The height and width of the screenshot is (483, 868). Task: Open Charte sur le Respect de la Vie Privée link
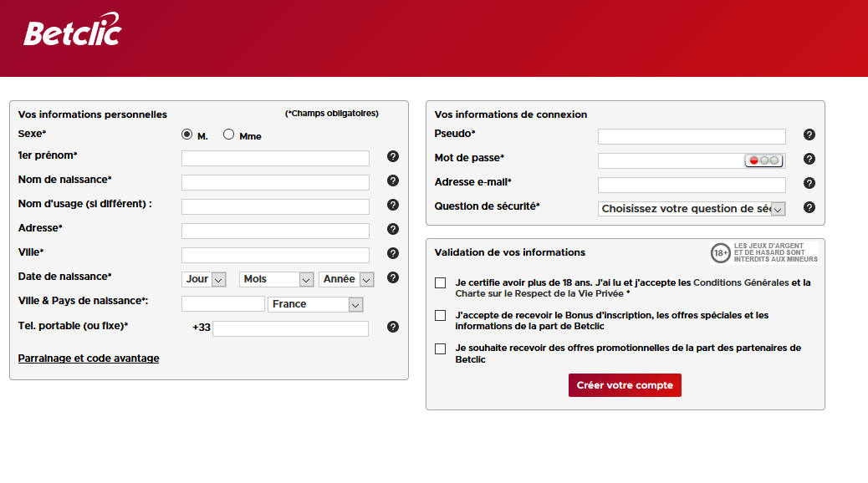point(539,294)
